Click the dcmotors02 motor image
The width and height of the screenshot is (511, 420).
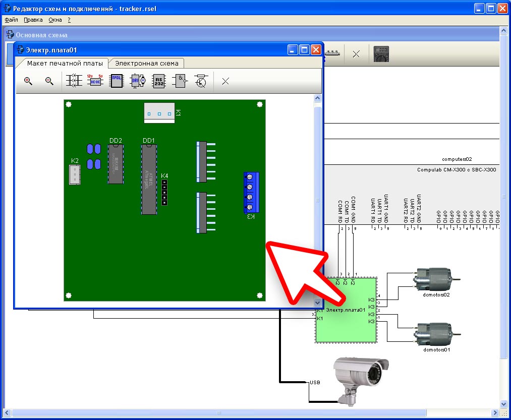click(436, 279)
